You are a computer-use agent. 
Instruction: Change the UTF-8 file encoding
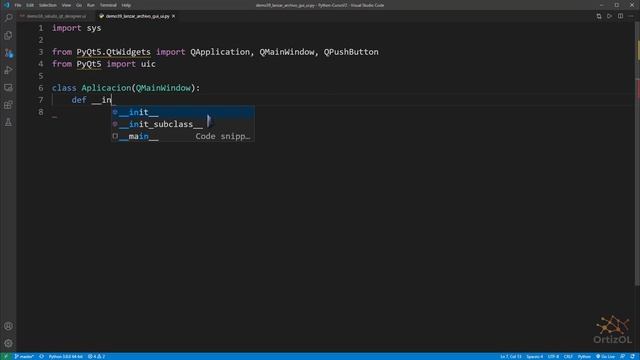click(553, 356)
